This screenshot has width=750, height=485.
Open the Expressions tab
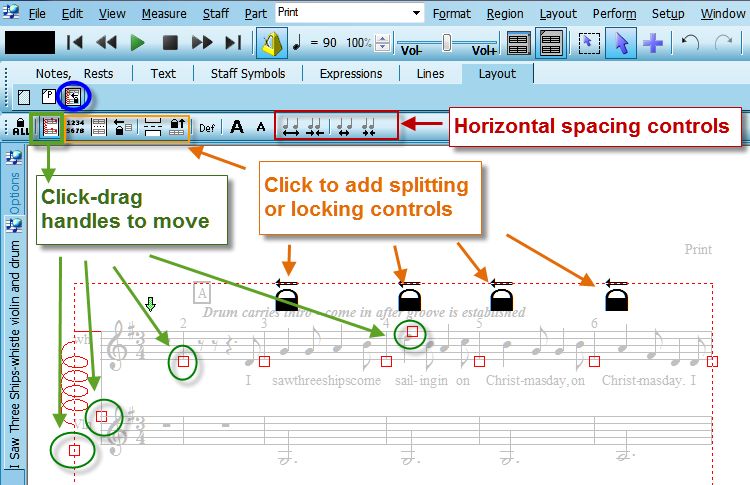click(x=351, y=73)
